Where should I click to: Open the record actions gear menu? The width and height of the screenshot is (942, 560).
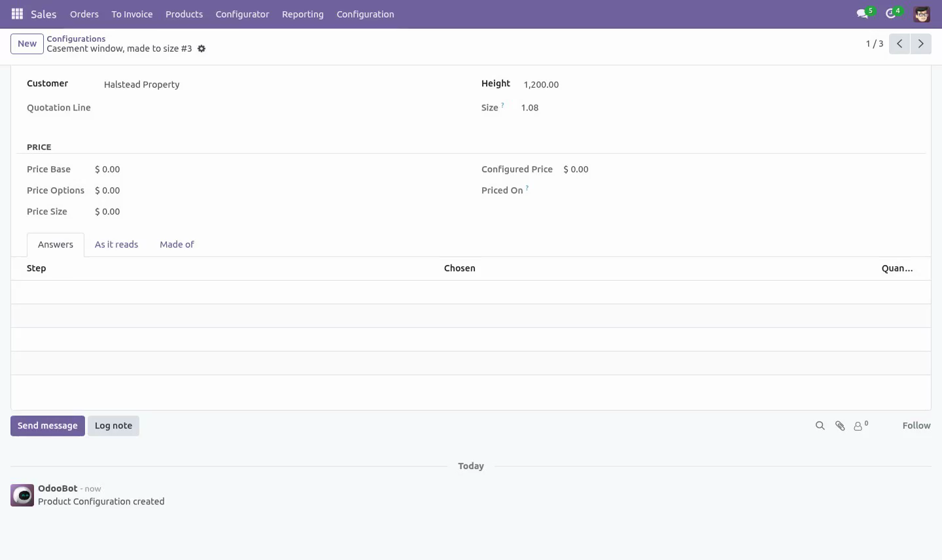point(201,48)
